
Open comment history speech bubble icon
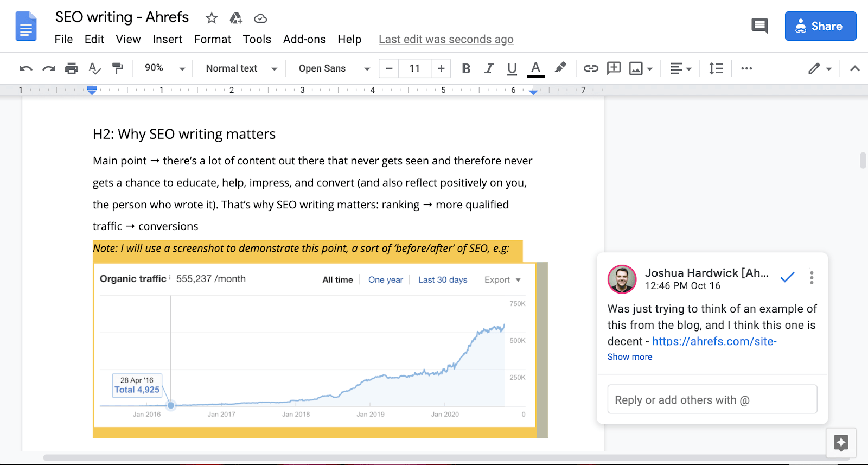(x=759, y=26)
